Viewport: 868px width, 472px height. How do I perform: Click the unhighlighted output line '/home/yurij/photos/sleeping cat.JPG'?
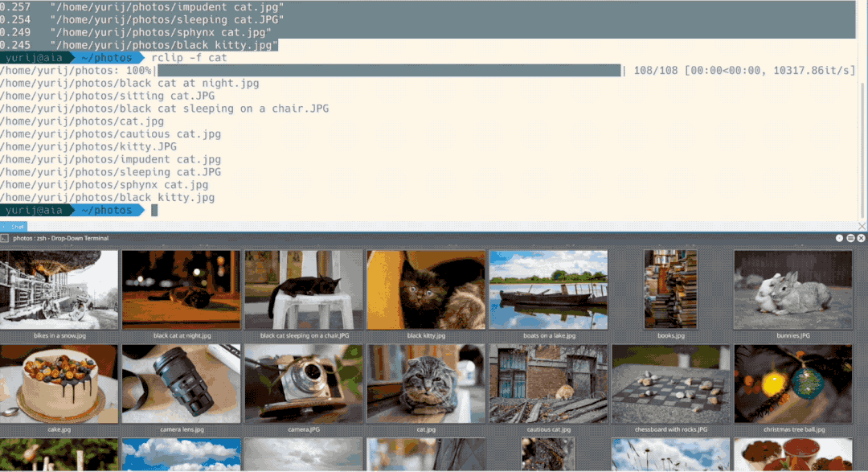coord(111,172)
